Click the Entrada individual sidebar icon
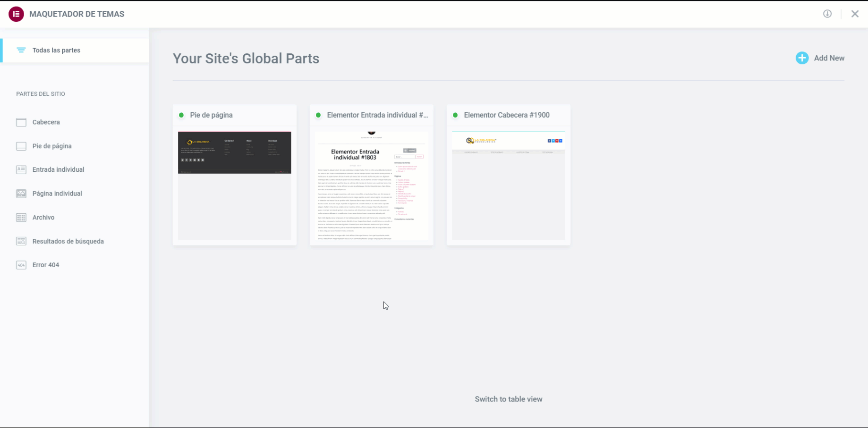 21,170
